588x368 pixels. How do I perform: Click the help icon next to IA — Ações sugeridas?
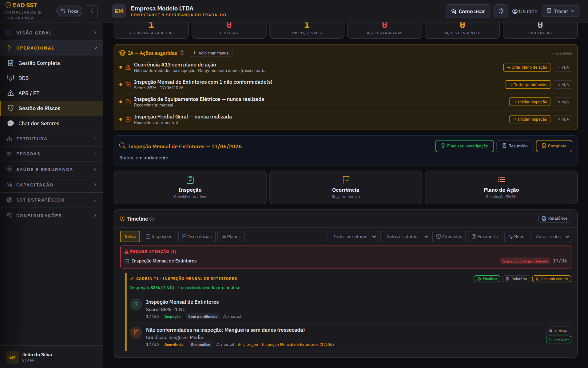coord(182,53)
